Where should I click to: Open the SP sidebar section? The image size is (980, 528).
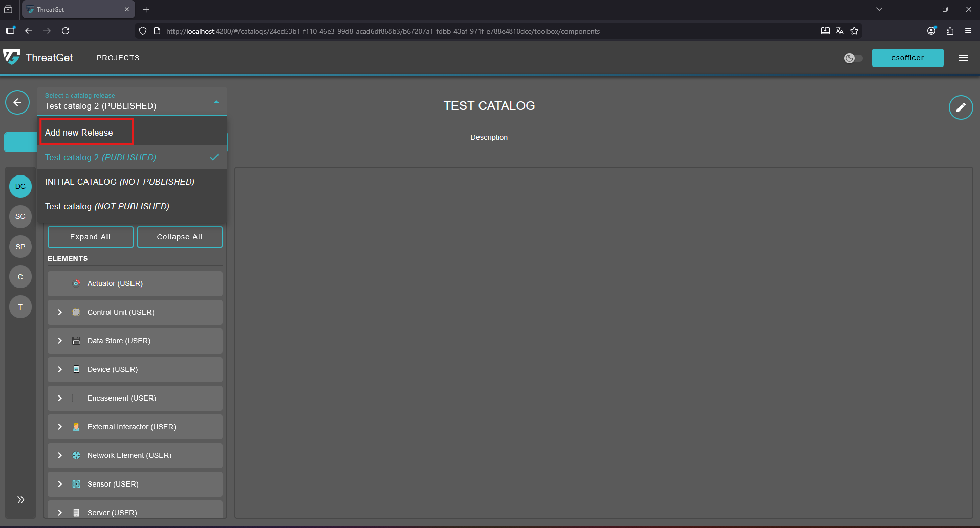(20, 247)
